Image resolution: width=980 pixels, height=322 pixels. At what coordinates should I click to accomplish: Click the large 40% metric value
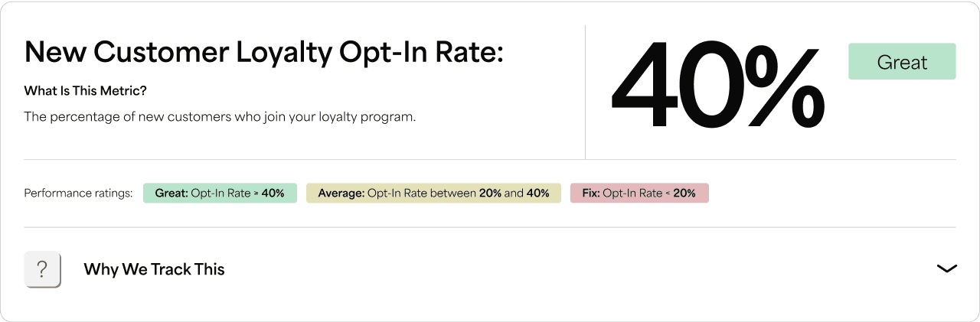pyautogui.click(x=717, y=86)
